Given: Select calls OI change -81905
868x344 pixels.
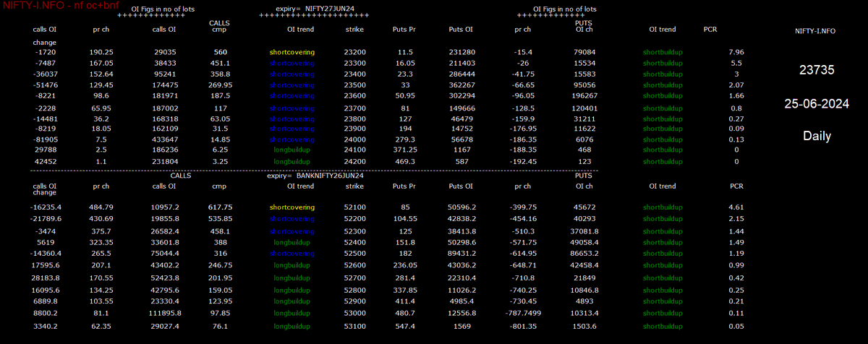Looking at the screenshot, I should [45, 139].
